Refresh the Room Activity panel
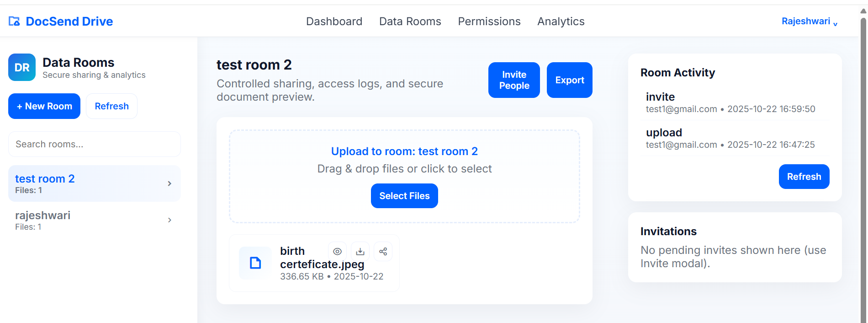This screenshot has height=323, width=868. pos(804,177)
